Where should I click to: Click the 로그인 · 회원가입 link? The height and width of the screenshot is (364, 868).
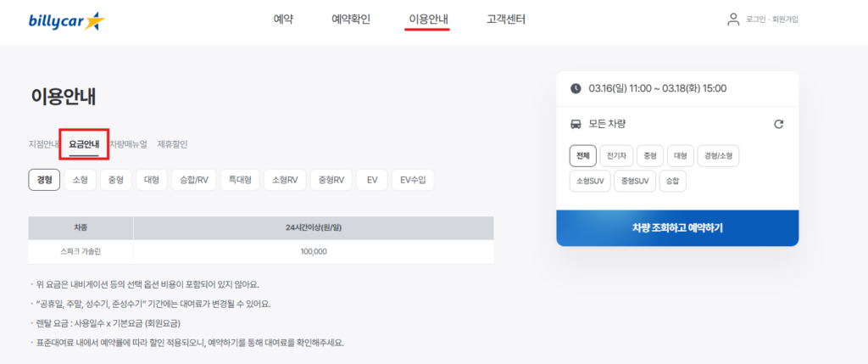(x=772, y=20)
